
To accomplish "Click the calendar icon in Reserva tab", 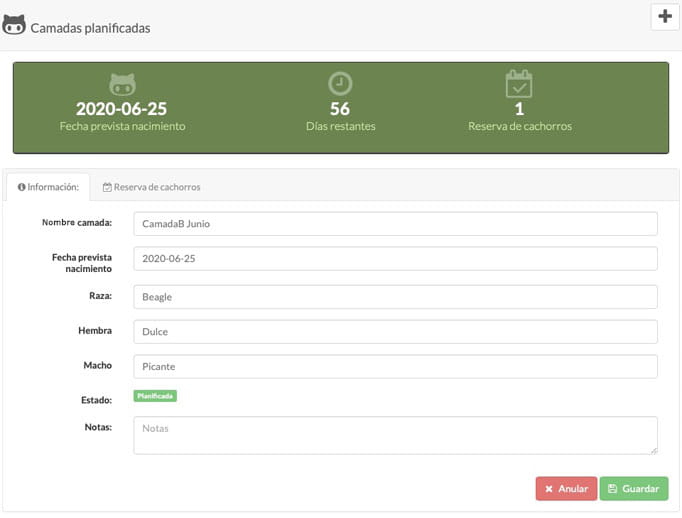I will [107, 187].
